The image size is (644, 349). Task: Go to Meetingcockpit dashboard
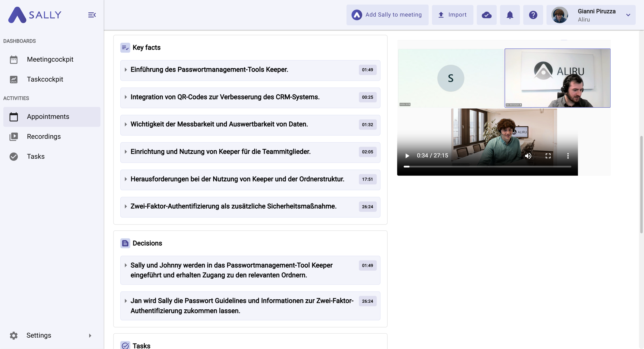pyautogui.click(x=50, y=59)
